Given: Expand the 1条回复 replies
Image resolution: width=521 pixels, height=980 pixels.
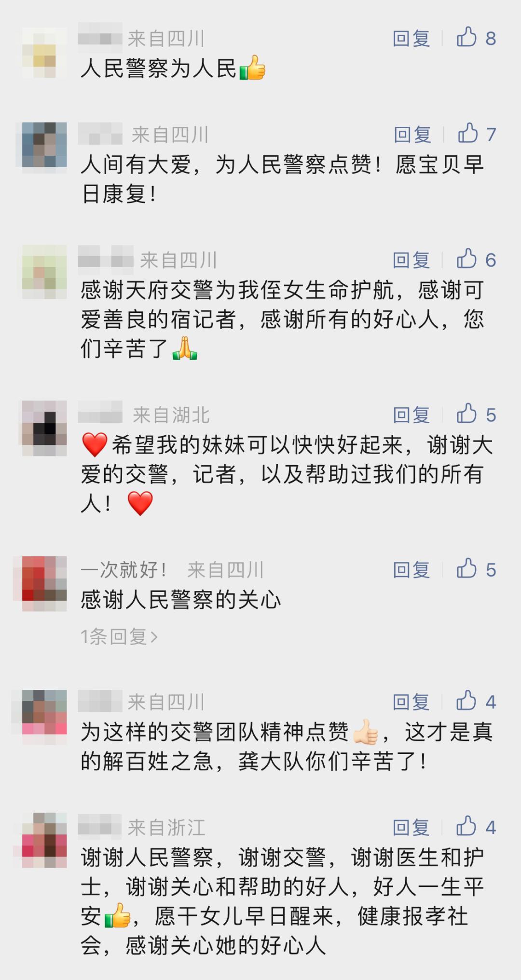Looking at the screenshot, I should (x=119, y=637).
